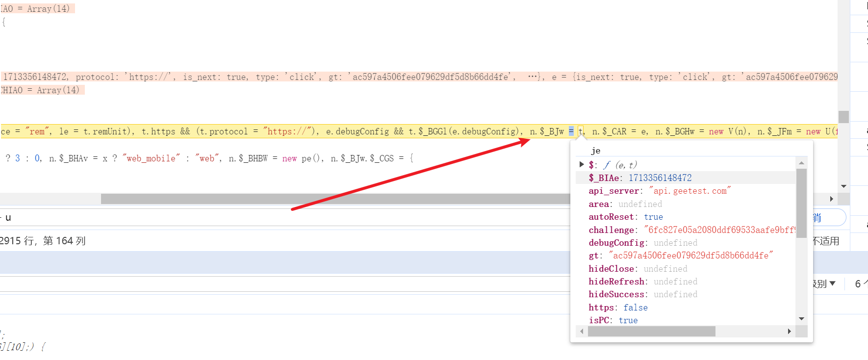
Task: Open the log level dropdown arrow
Action: (x=832, y=283)
